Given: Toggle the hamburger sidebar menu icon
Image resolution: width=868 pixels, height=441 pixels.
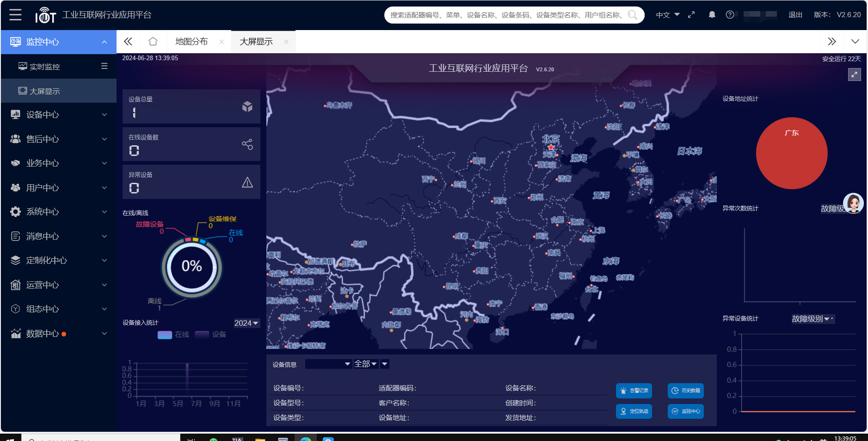Looking at the screenshot, I should pyautogui.click(x=15, y=15).
